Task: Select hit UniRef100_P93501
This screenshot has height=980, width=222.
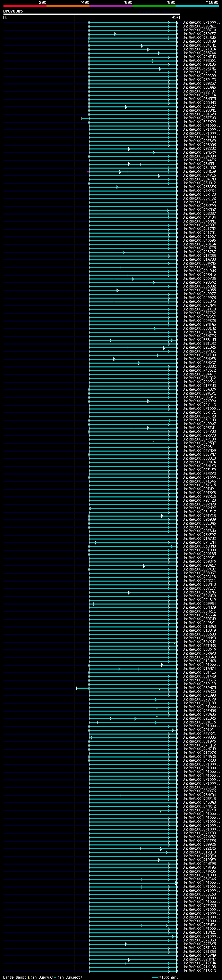Action: click(199, 60)
